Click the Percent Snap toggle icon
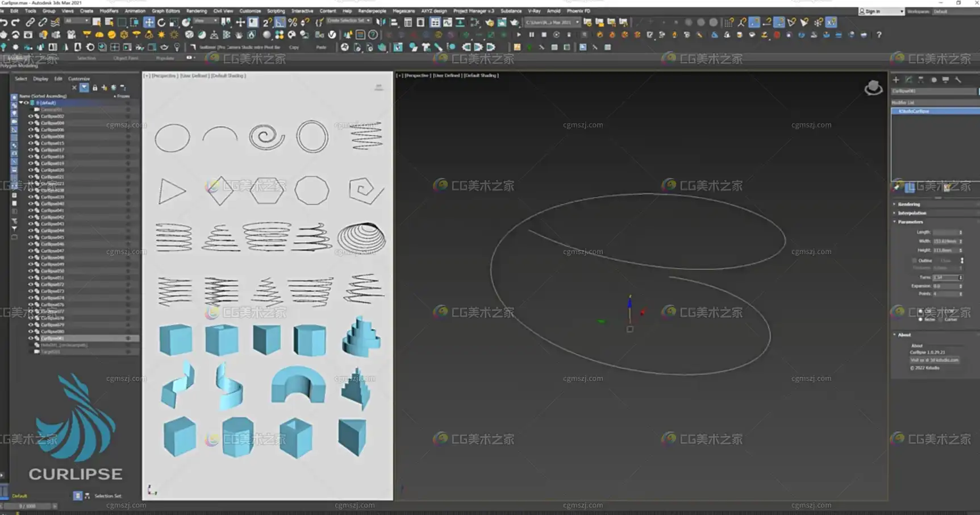The height and width of the screenshot is (515, 980). point(293,22)
